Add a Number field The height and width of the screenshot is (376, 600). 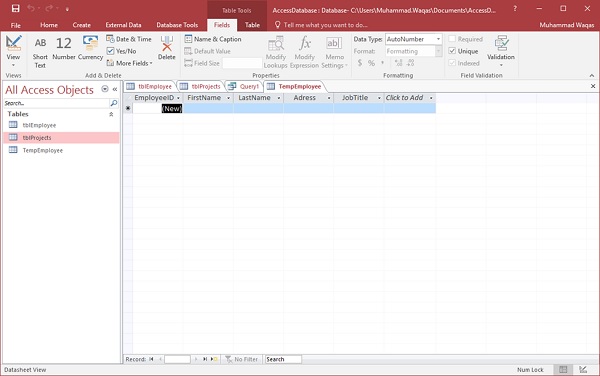point(64,49)
